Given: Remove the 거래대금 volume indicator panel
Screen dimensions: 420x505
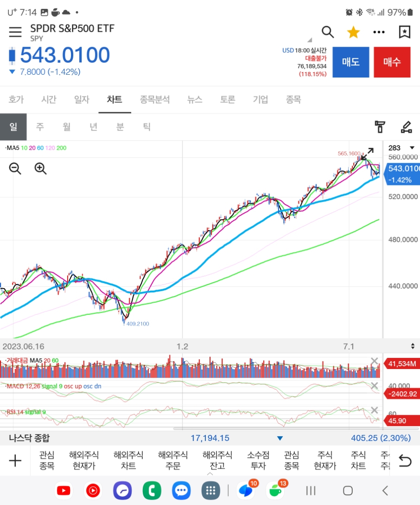Looking at the screenshot, I should (374, 361).
